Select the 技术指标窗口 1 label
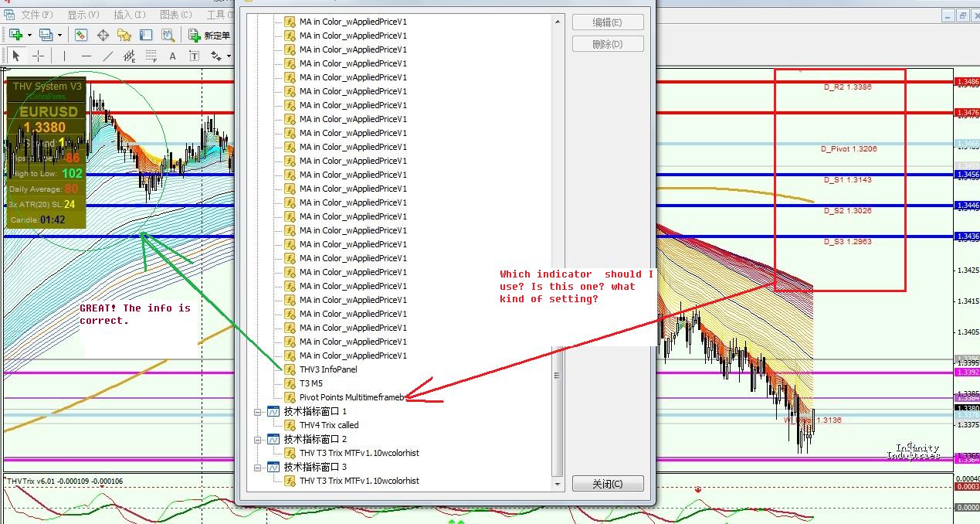The width and height of the screenshot is (980, 524). click(315, 411)
